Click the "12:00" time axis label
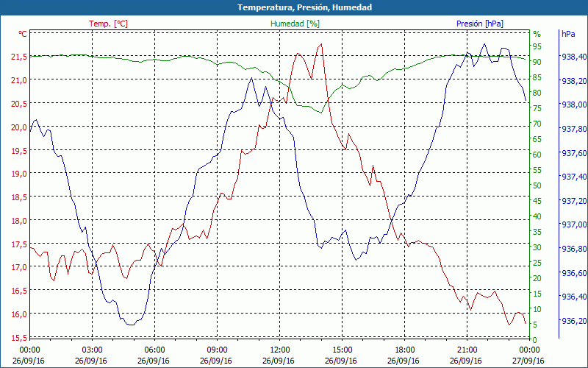The width and height of the screenshot is (588, 368). pyautogui.click(x=279, y=350)
